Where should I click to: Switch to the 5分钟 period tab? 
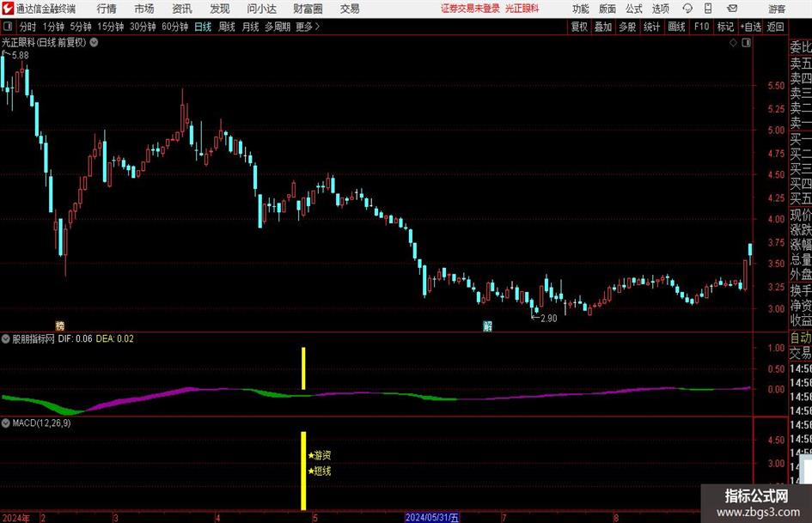click(x=80, y=27)
